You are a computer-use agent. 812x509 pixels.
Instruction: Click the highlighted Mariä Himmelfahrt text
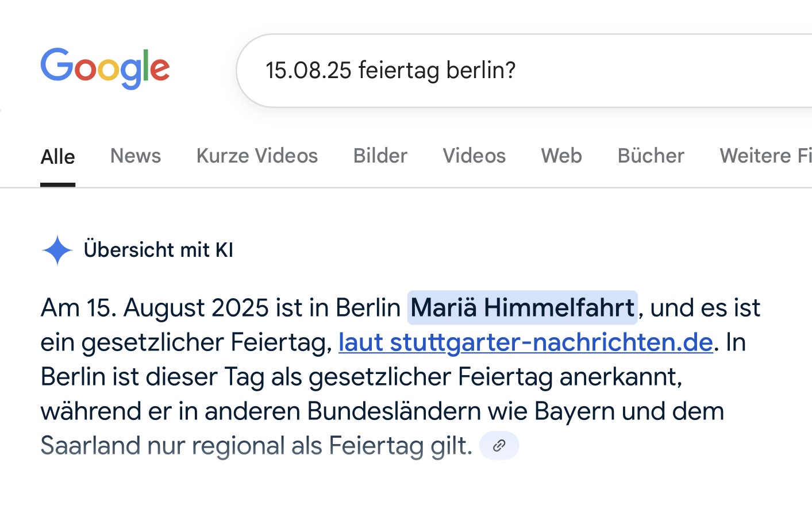[522, 308]
